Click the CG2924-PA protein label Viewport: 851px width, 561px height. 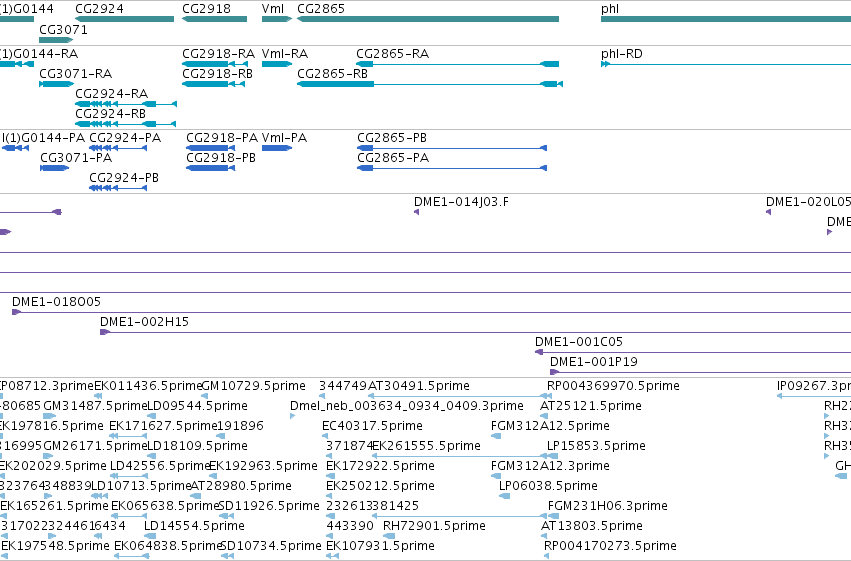(125, 138)
